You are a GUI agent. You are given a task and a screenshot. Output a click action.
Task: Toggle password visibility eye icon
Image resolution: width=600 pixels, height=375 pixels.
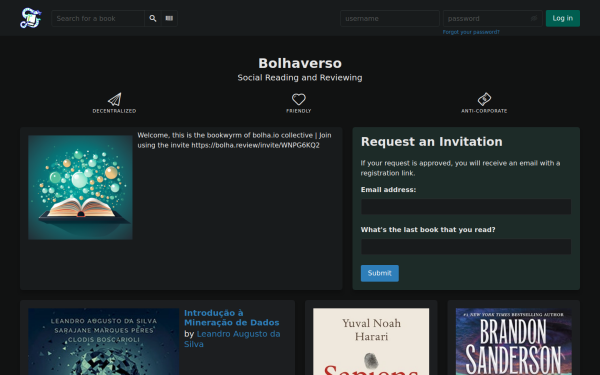pos(534,18)
